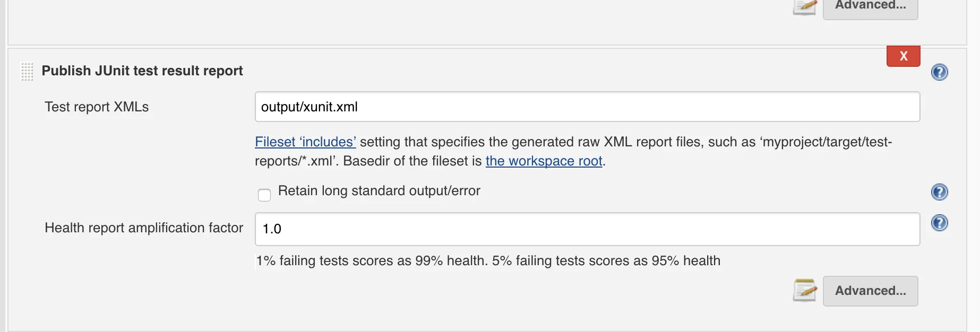Open help for Health report amplification factor
This screenshot has height=332, width=980.
[939, 223]
